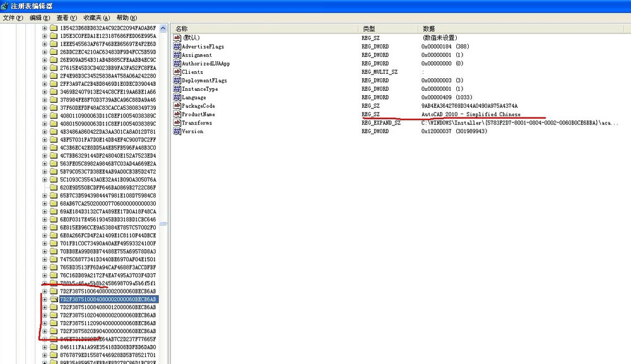The height and width of the screenshot is (364, 631).
Task: Click data 'AutoCAD 2010 - Simplified Chinese'
Action: 471,114
